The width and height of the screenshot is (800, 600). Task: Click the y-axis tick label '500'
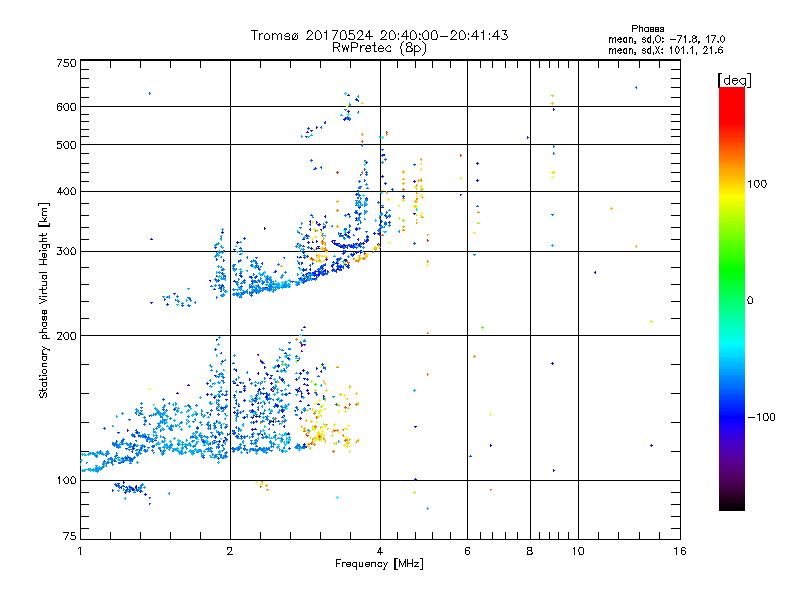(x=66, y=145)
